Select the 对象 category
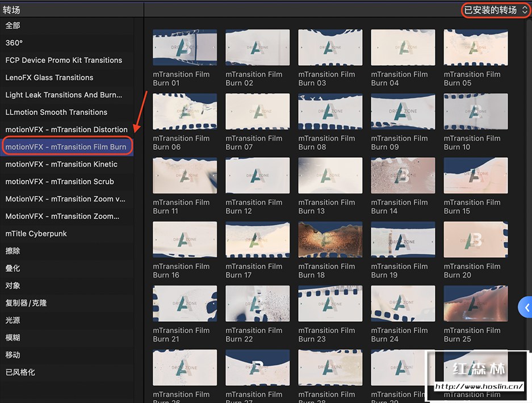The image size is (532, 403). tap(67, 286)
